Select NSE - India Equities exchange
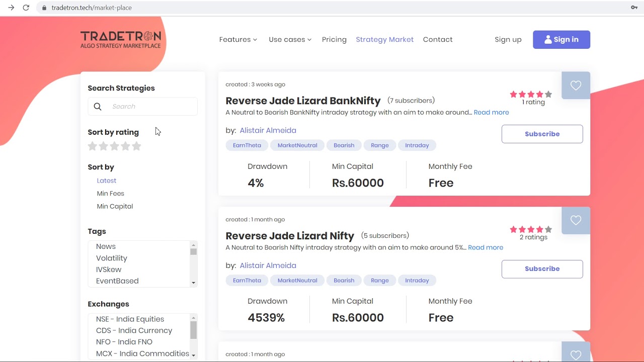This screenshot has height=362, width=644. pyautogui.click(x=130, y=319)
